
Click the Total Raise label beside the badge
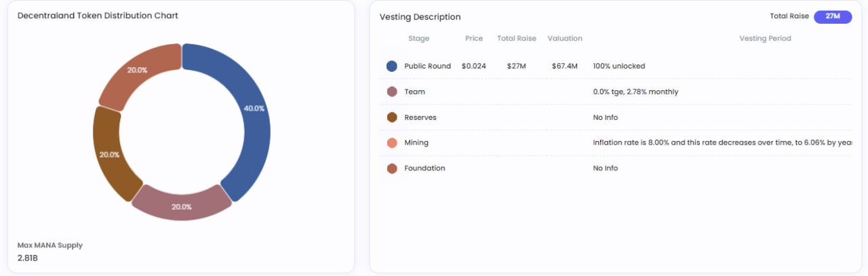pos(789,16)
